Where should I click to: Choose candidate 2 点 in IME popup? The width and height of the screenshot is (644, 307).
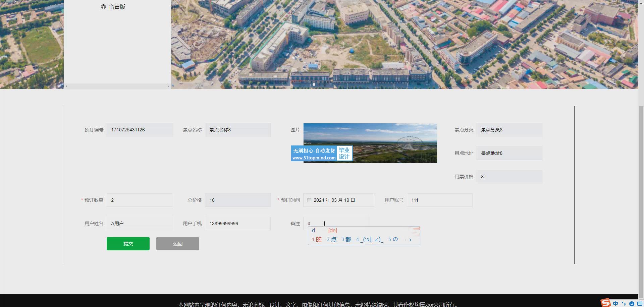tap(331, 239)
